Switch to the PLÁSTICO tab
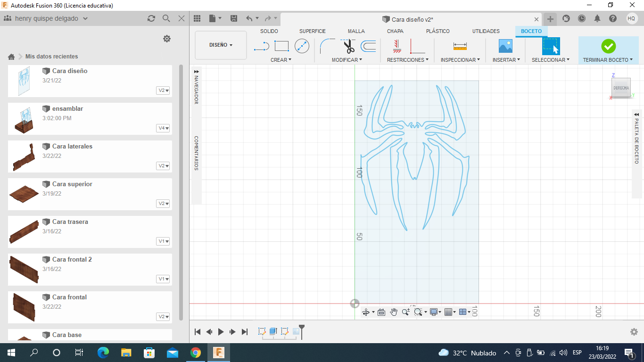This screenshot has height=362, width=644. pyautogui.click(x=438, y=31)
